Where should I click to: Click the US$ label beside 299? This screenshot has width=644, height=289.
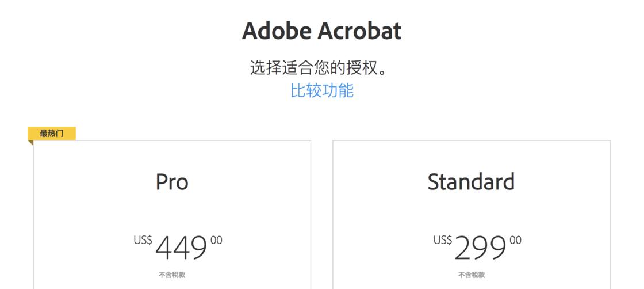[442, 240]
